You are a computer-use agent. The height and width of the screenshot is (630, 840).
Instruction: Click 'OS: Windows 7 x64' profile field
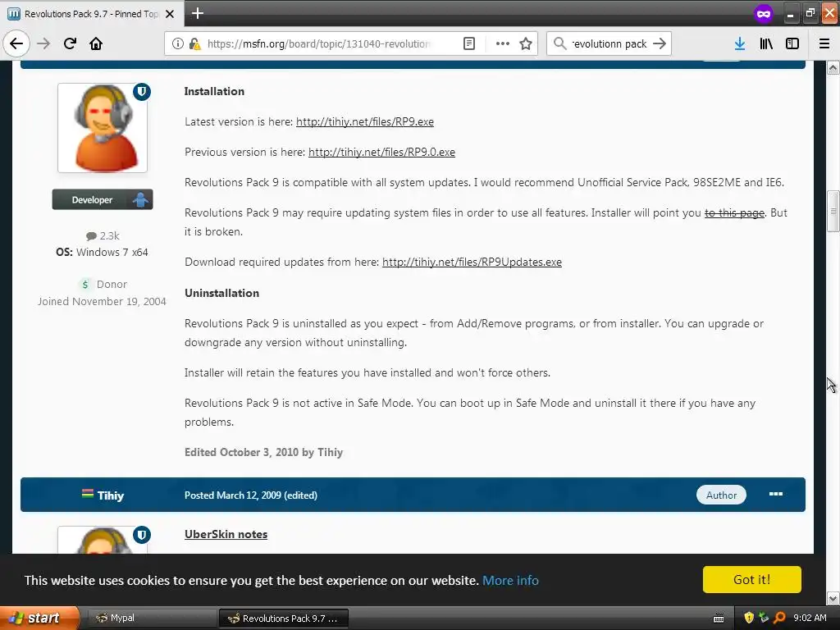pyautogui.click(x=102, y=253)
